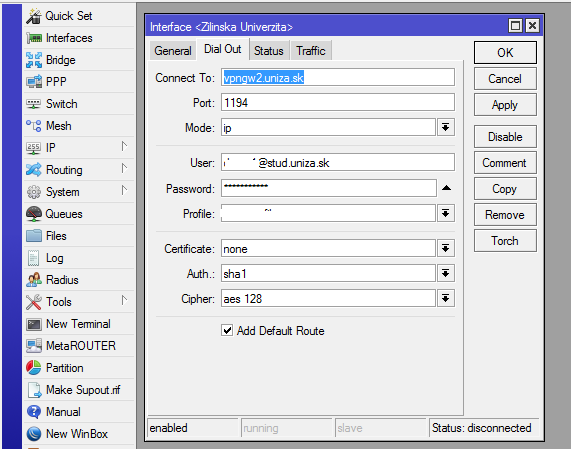571x449 pixels.
Task: Open the MetaROUTER icon
Action: tap(34, 346)
